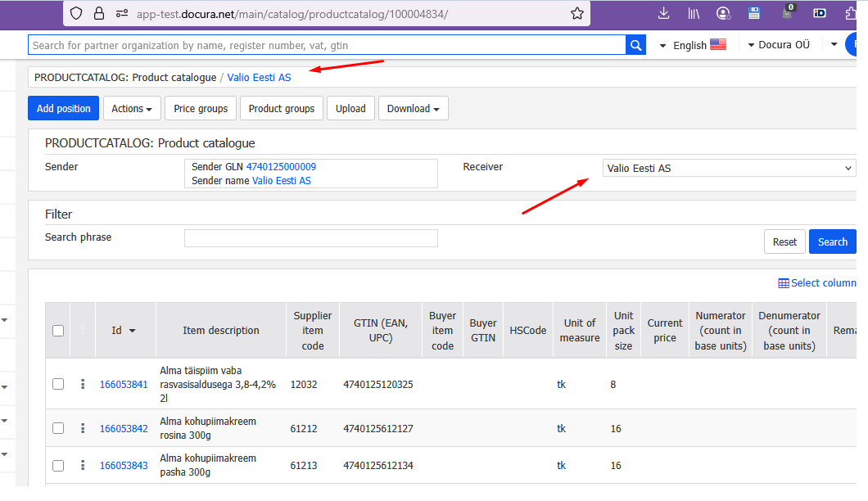Screen dimensions: 868x501
Task: Click the Current price column header
Action: click(x=665, y=331)
